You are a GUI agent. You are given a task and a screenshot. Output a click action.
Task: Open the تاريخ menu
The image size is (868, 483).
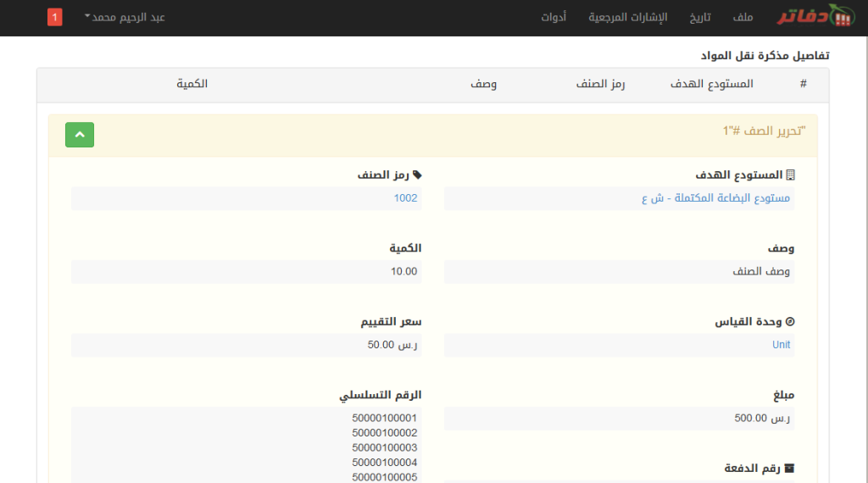[x=699, y=17]
